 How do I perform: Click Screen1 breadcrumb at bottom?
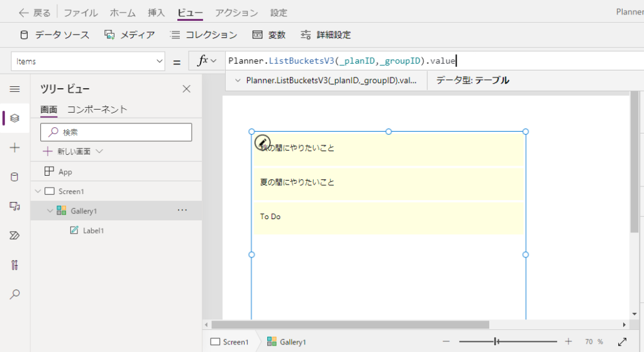coord(230,342)
